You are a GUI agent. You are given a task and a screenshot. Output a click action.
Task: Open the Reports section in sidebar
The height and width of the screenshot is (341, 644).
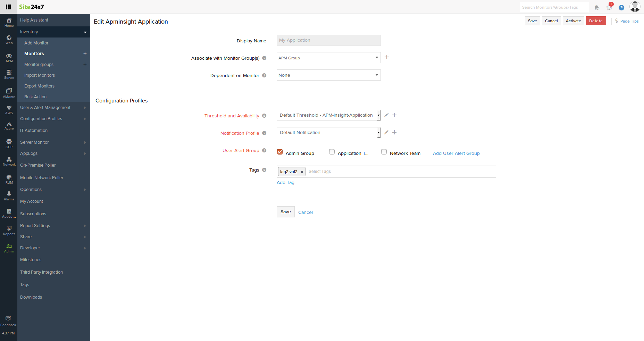9,230
